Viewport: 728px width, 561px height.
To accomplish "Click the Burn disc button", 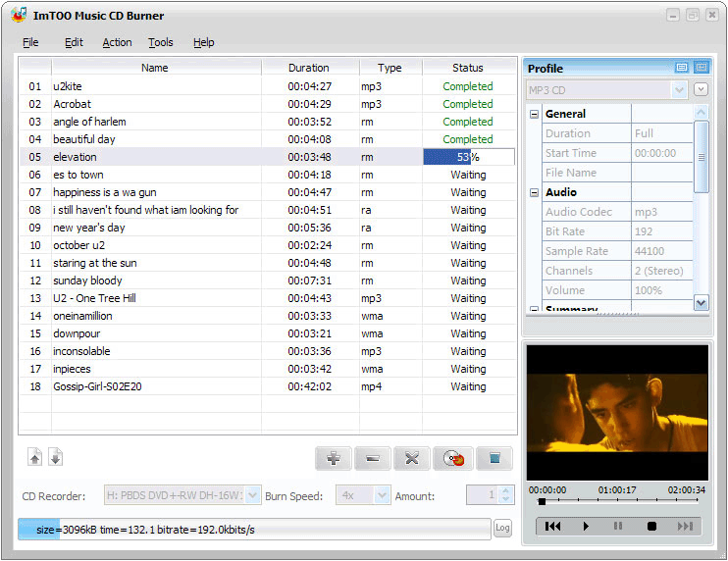I will coord(453,459).
